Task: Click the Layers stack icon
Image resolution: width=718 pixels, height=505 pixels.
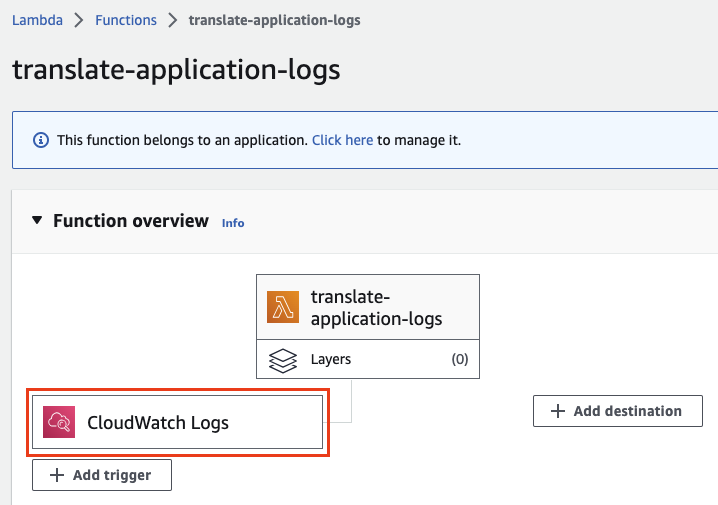Action: point(283,360)
